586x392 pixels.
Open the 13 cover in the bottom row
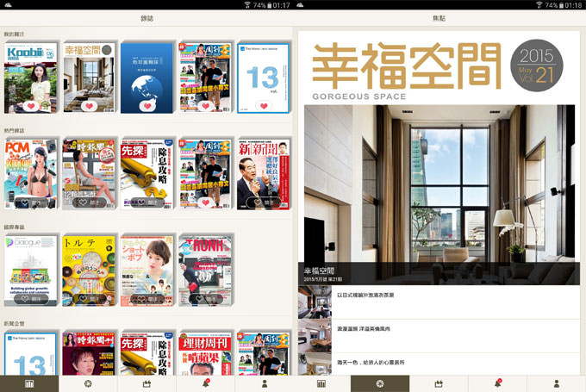(x=31, y=353)
